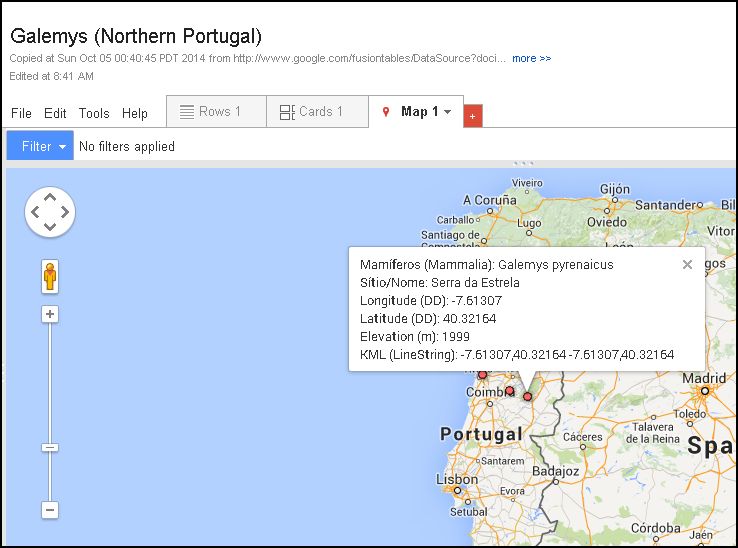Click the northernmost red marker below popup
The image size is (738, 548).
point(482,375)
